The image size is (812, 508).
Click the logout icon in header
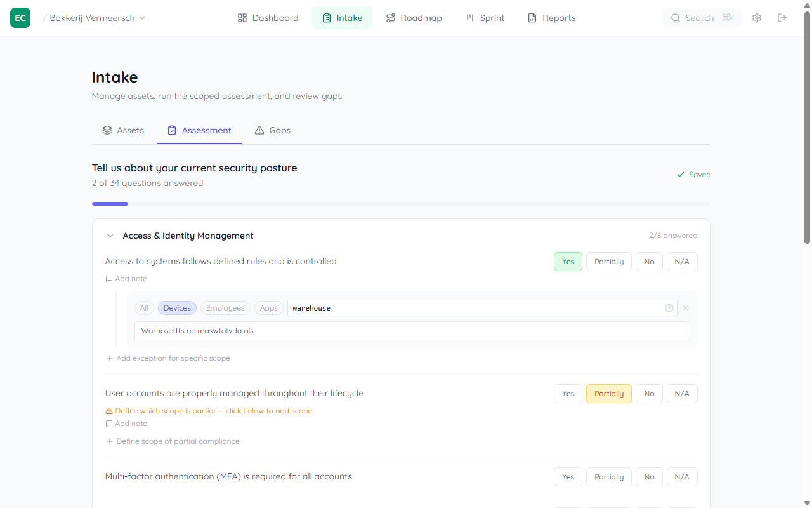(782, 18)
